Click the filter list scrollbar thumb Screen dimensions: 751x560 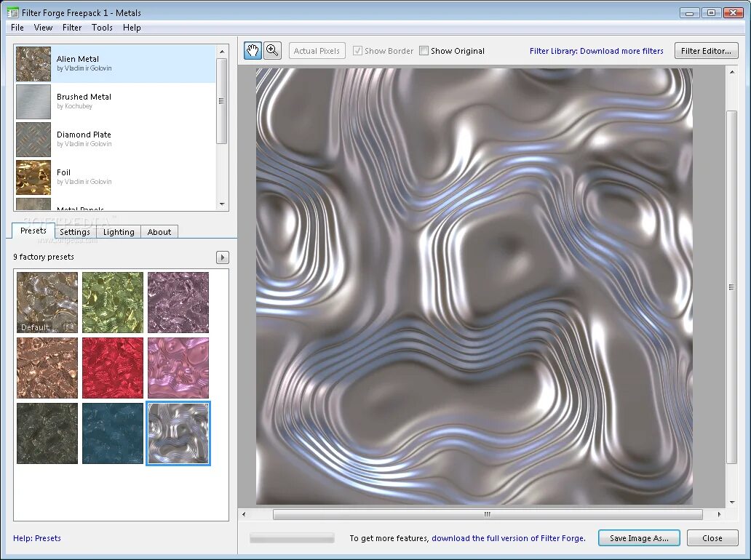tap(222, 101)
